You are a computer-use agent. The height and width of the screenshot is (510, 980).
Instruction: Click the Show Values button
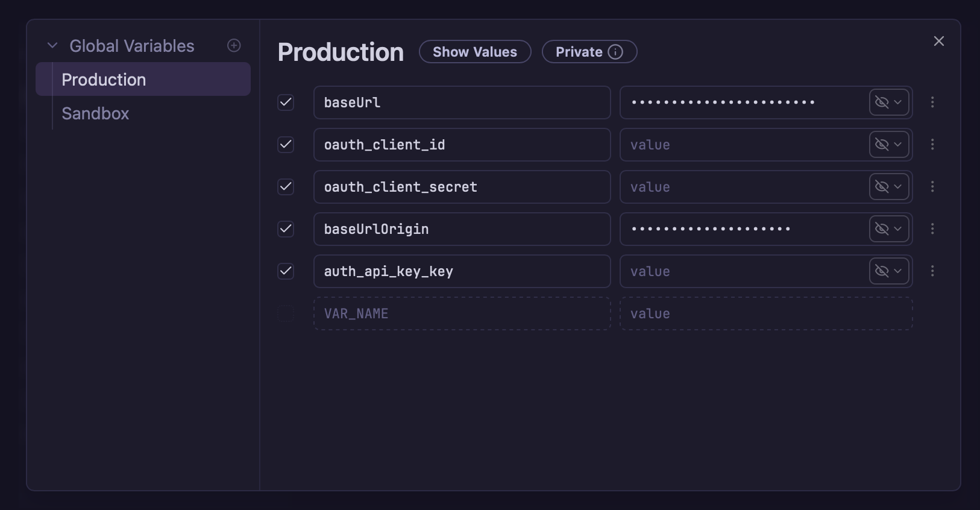(475, 52)
